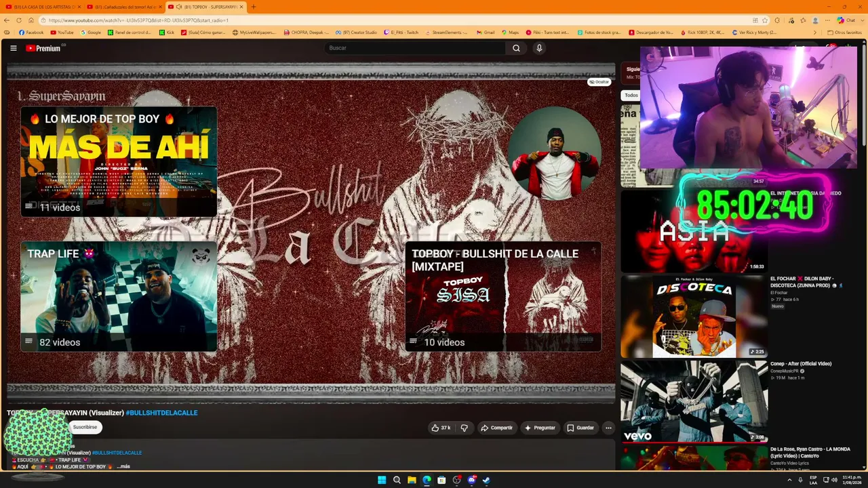868x488 pixels.
Task: Open the El_Pitti - Twitch bookmark
Action: click(401, 33)
